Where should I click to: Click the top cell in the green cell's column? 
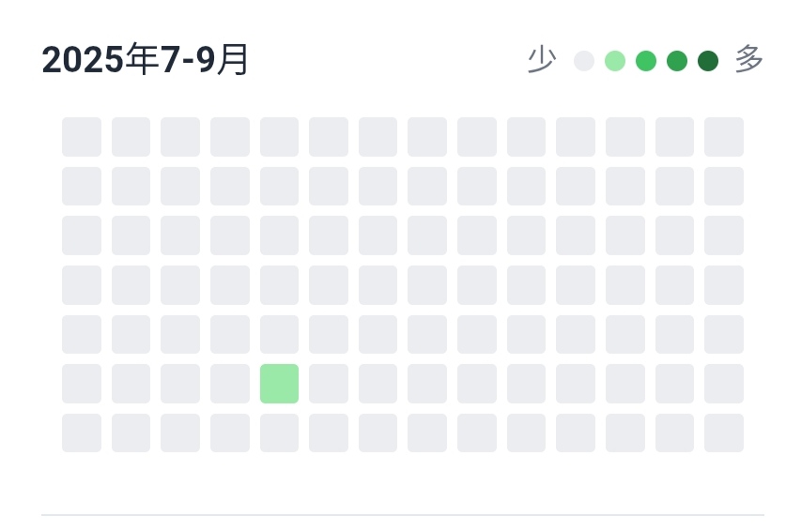coord(279,137)
